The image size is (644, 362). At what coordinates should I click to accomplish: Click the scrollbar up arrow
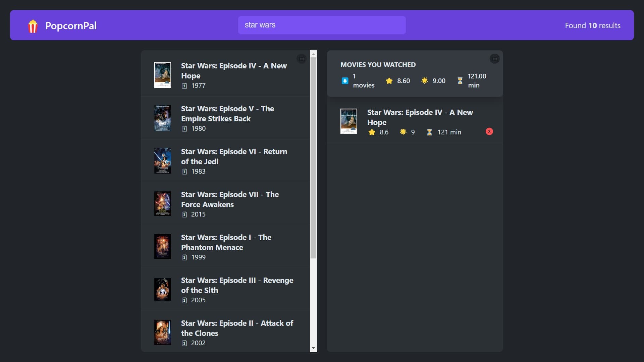point(313,54)
